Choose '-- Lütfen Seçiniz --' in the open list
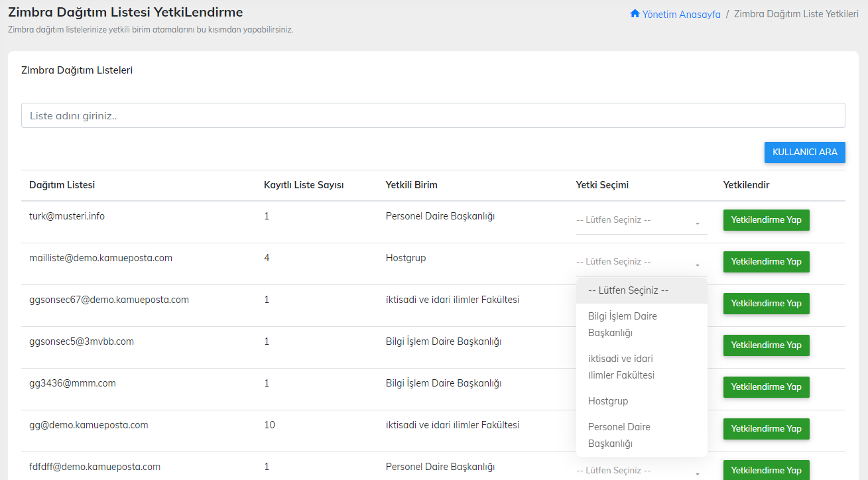 click(641, 290)
